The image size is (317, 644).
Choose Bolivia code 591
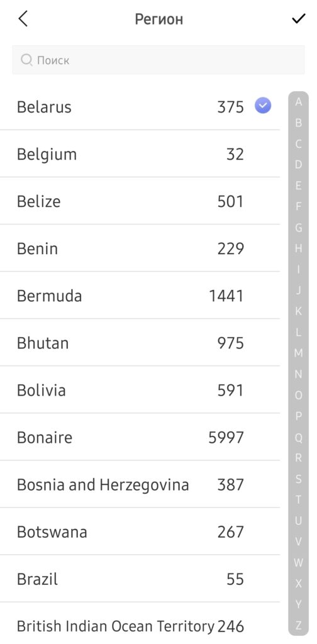click(x=140, y=390)
